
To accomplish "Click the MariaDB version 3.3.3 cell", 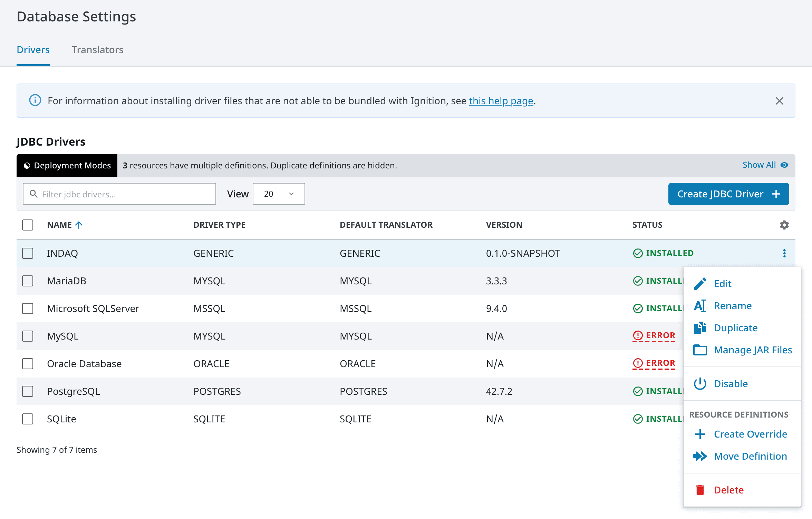I will [496, 281].
